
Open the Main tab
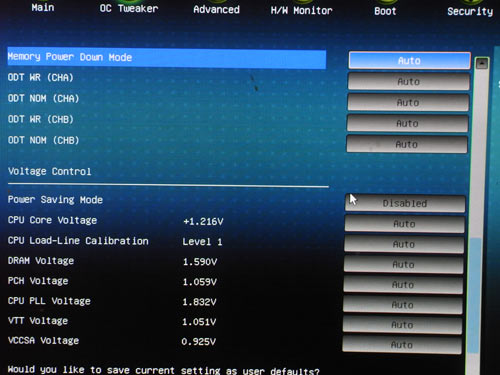(43, 7)
